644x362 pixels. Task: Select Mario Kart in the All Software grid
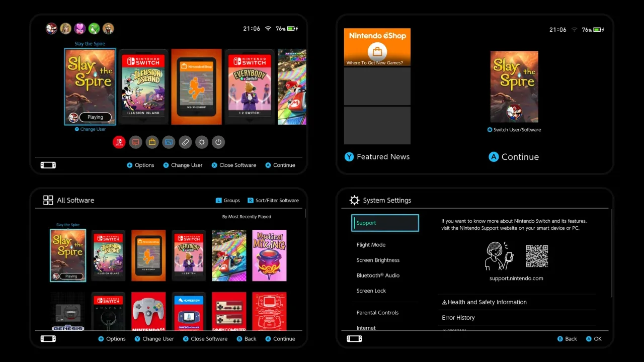pyautogui.click(x=229, y=255)
